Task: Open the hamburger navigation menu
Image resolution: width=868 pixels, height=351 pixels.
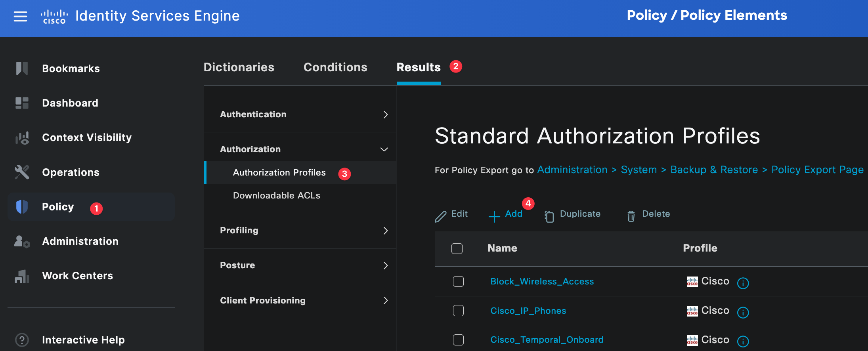Action: (20, 16)
